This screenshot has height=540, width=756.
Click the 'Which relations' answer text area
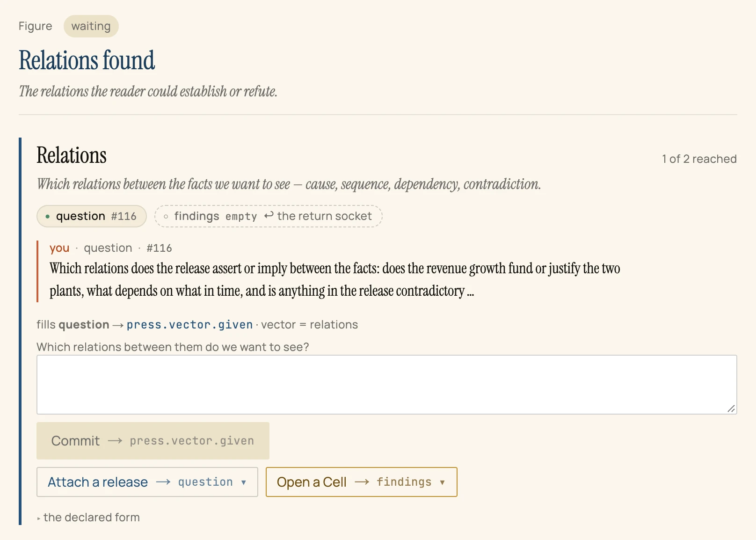[387, 385]
